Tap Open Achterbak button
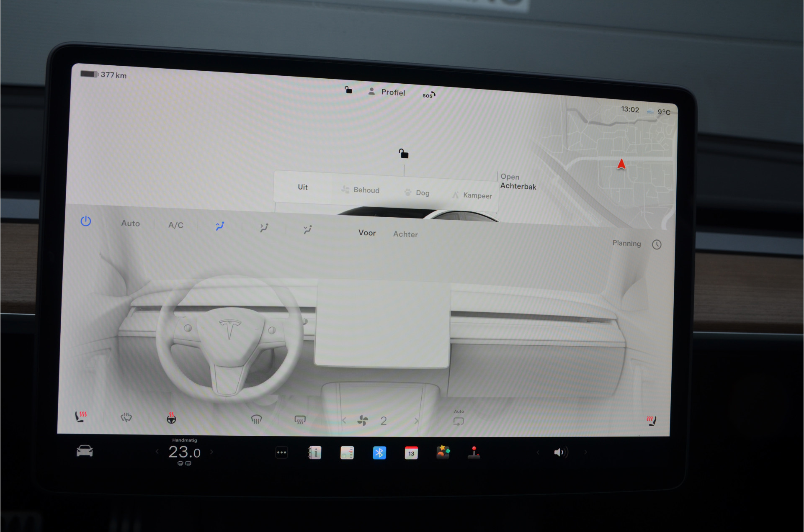Image resolution: width=804 pixels, height=532 pixels. [518, 182]
